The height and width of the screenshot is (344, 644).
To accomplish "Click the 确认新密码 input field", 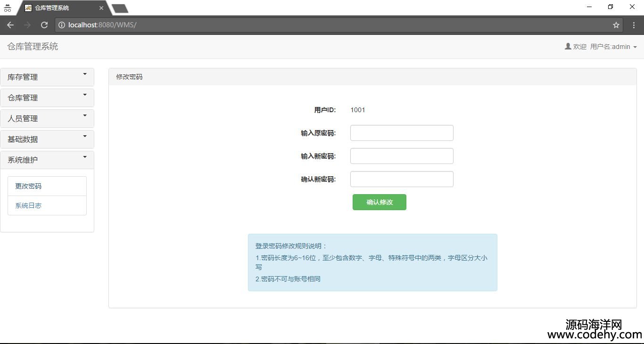I will [x=402, y=179].
